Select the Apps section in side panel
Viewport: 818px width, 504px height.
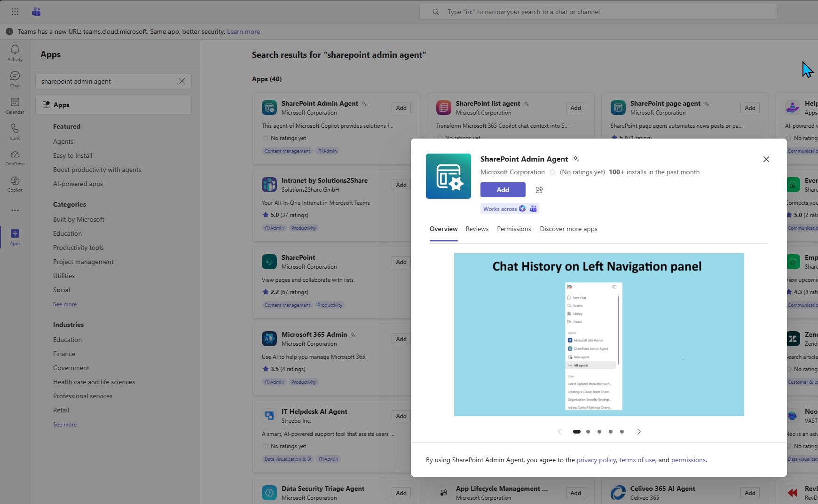coord(114,105)
